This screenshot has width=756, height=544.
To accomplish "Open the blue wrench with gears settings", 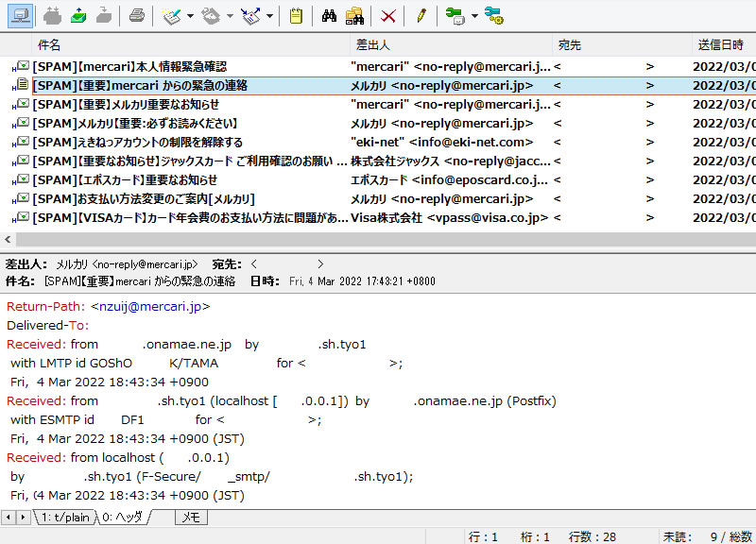I will [x=493, y=16].
